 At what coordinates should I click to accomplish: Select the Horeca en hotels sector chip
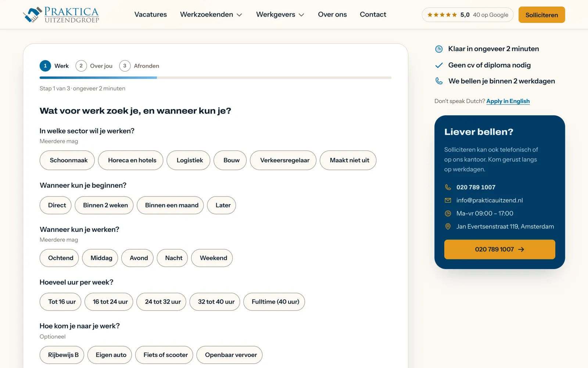point(131,160)
